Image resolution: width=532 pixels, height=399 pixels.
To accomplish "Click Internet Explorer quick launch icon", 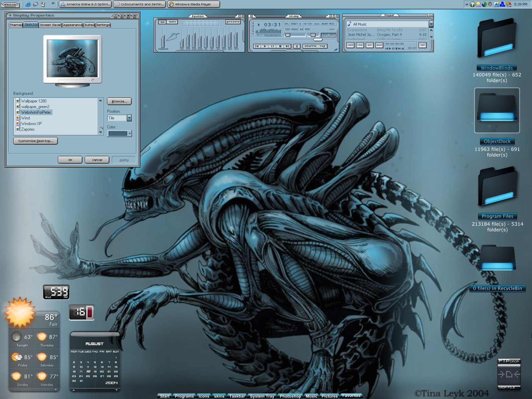I will pyautogui.click(x=28, y=4).
